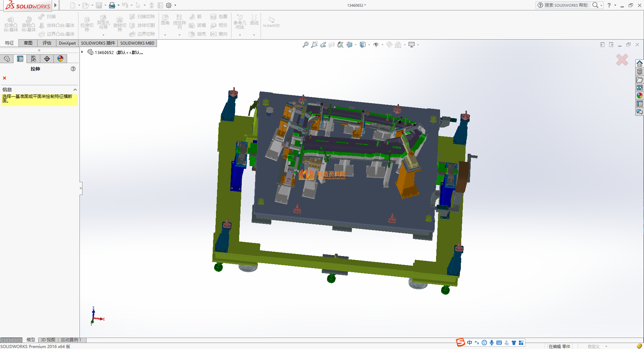Open the SOLIDWORKS 插件 tab
Viewport: 644px width, 349px height.
click(98, 43)
